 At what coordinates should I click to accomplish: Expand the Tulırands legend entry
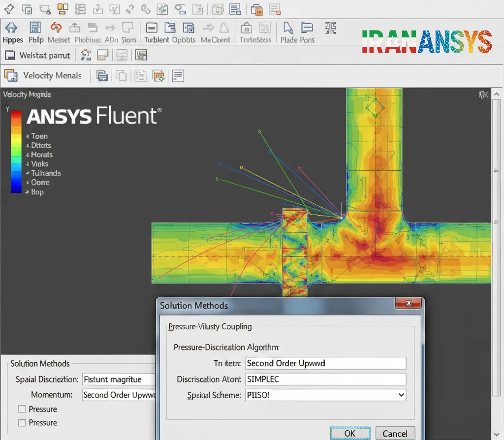coord(28,174)
